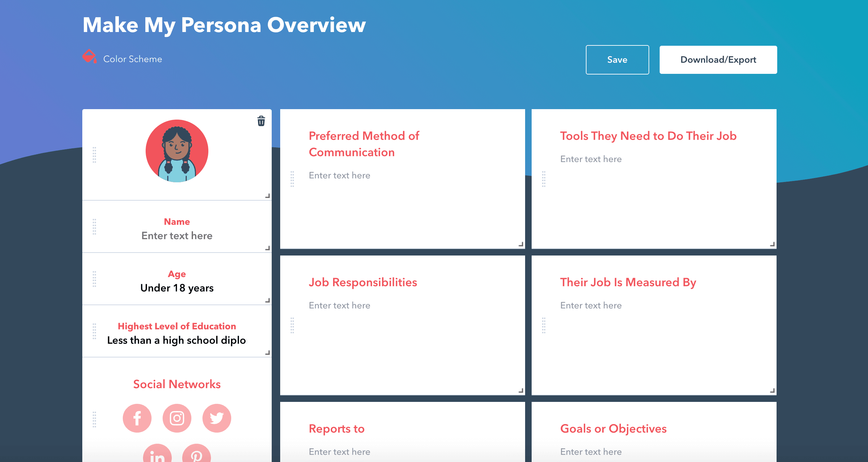The height and width of the screenshot is (462, 868).
Task: Click the Instagram social network icon
Action: 176,418
